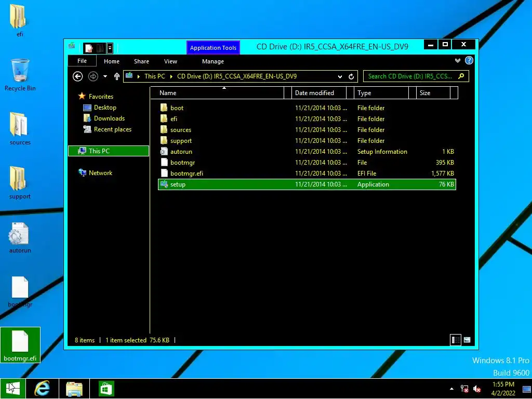Click This PC in the address breadcrumb
532x399 pixels.
point(155,76)
